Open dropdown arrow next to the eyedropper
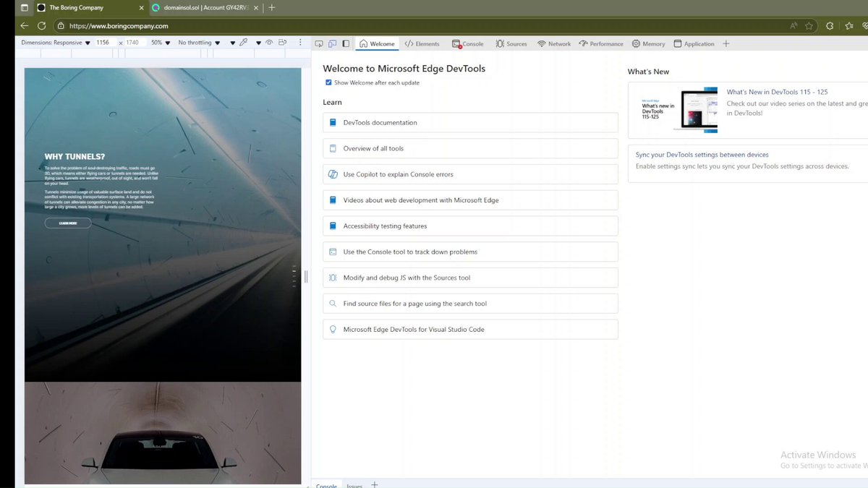The height and width of the screenshot is (488, 868). click(x=232, y=43)
